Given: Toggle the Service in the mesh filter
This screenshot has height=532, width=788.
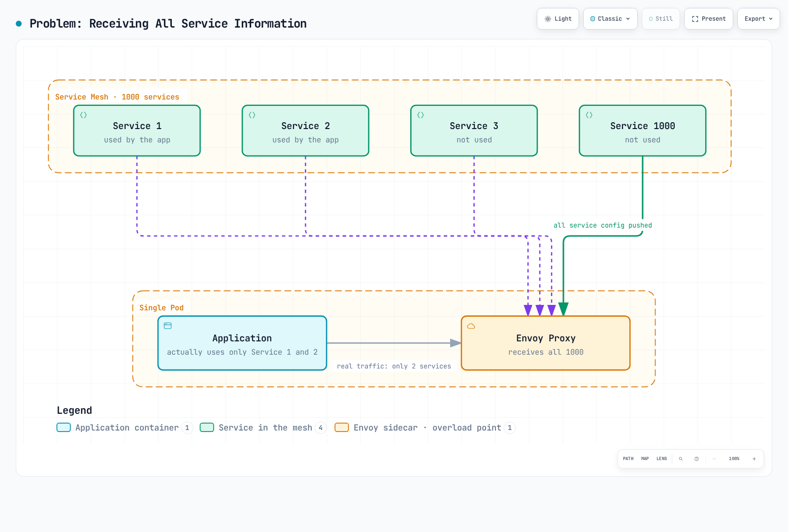Looking at the screenshot, I should (x=263, y=428).
